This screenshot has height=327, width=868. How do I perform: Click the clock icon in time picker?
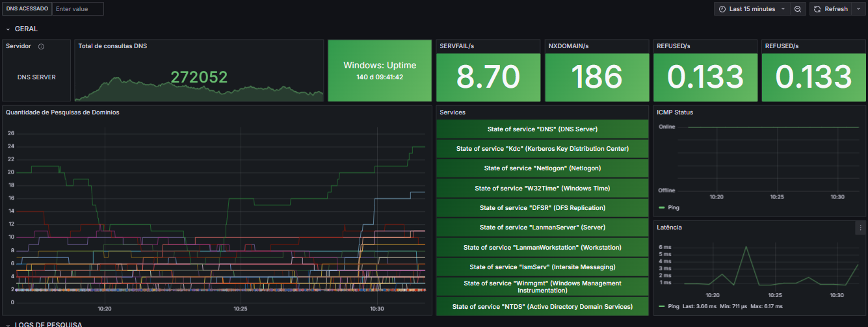click(x=722, y=9)
